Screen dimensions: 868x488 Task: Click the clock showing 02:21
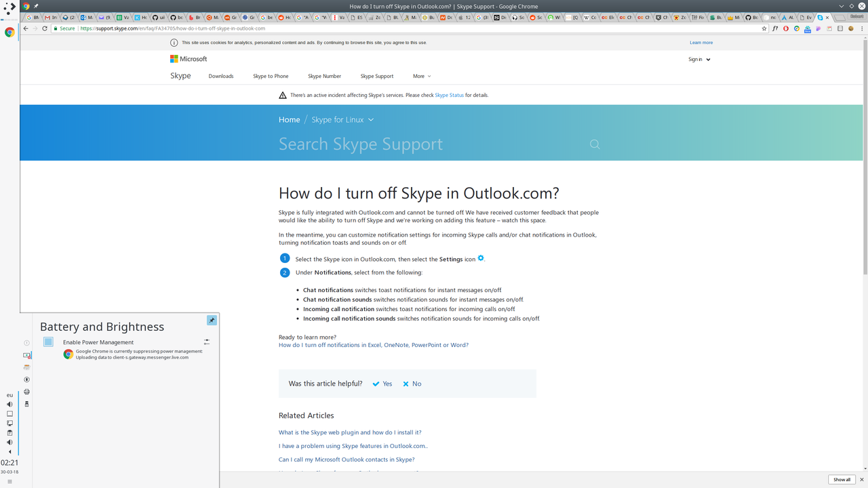[9, 463]
